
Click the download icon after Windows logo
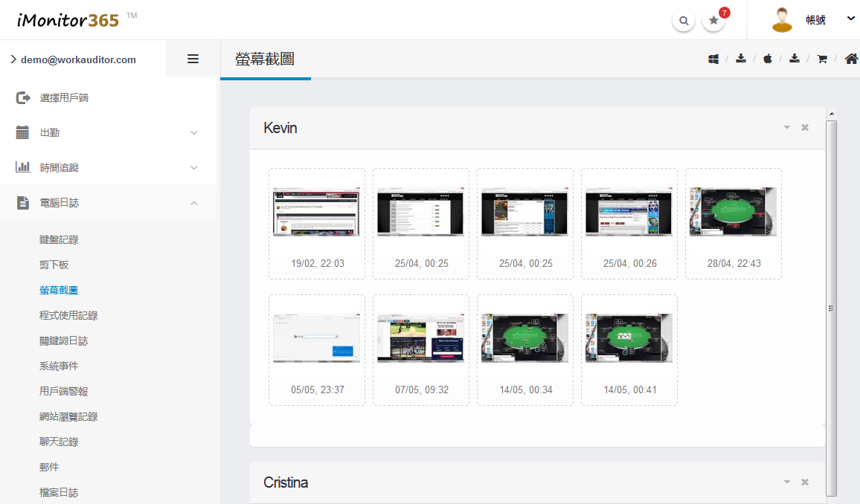[x=741, y=59]
